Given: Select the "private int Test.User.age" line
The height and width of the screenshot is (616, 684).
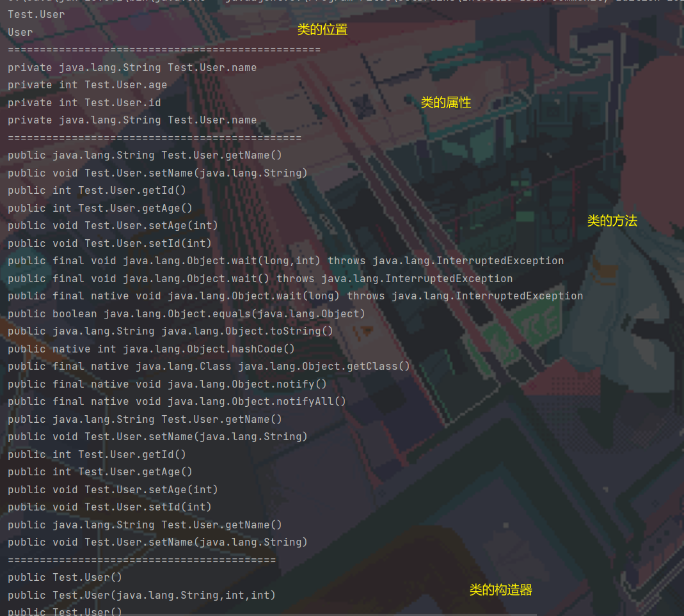Looking at the screenshot, I should [x=87, y=85].
